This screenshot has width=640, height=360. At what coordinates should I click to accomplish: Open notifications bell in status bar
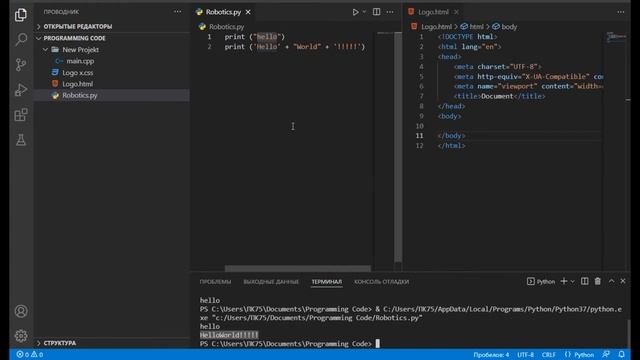point(621,355)
